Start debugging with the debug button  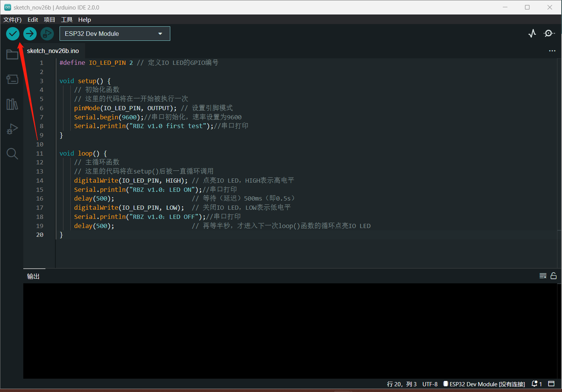pos(47,34)
